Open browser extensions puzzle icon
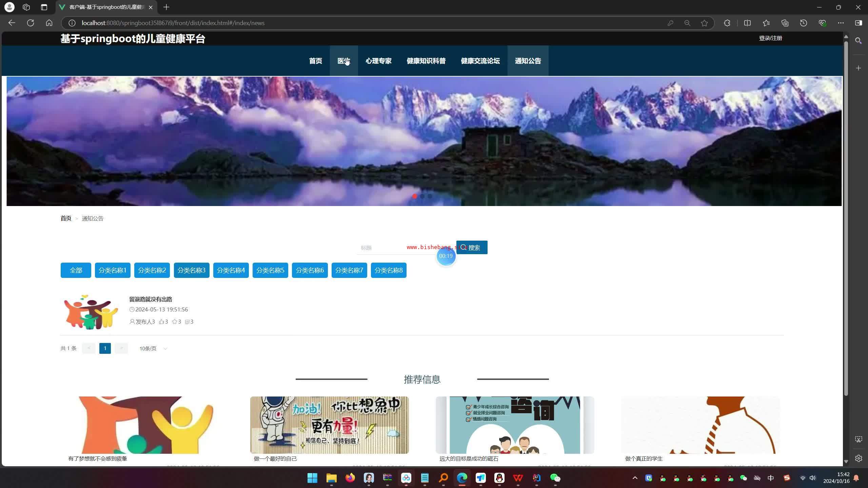Viewport: 868px width, 488px height. tap(727, 23)
